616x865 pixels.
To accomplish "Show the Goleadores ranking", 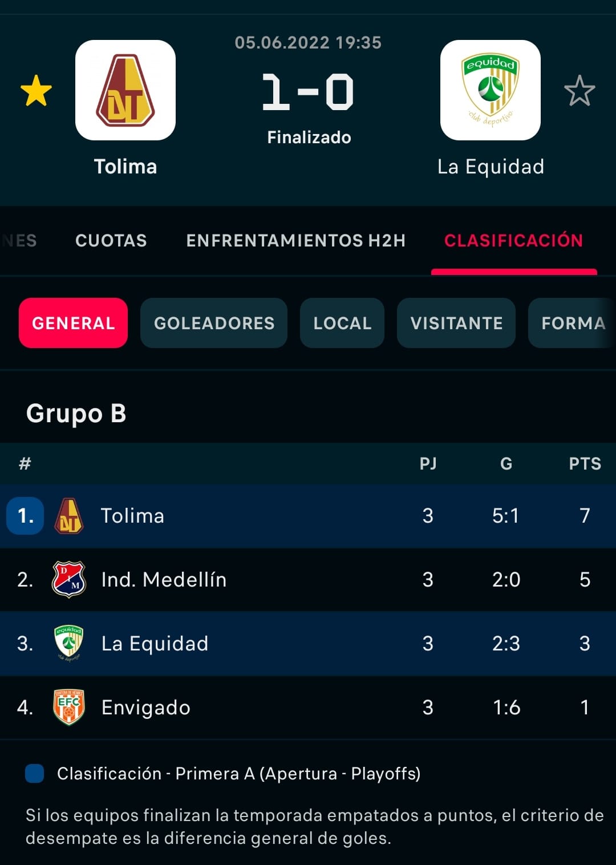I will coord(214,323).
